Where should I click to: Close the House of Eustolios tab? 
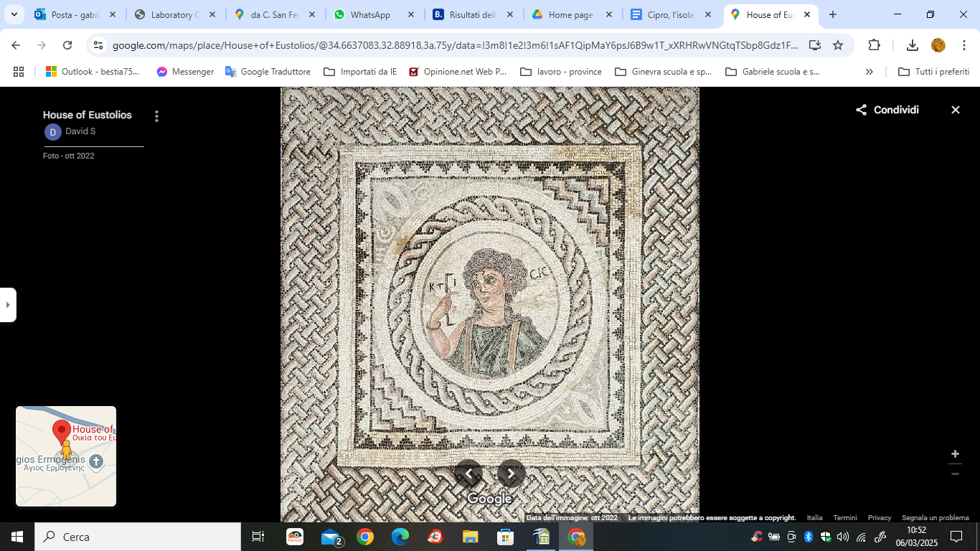coord(806,14)
